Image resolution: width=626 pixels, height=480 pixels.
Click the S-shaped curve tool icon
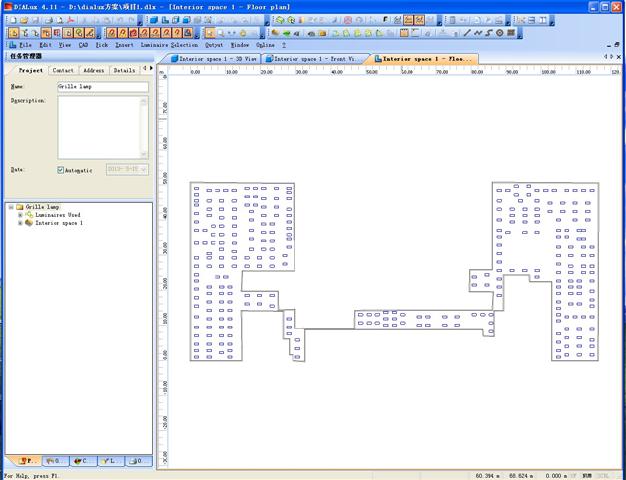(x=489, y=33)
